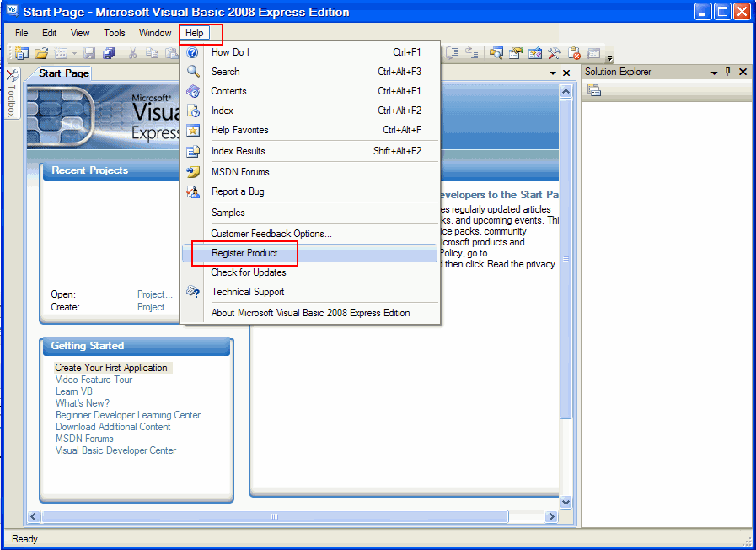756x550 pixels.
Task: Select Register Product from Help menu
Action: [244, 253]
